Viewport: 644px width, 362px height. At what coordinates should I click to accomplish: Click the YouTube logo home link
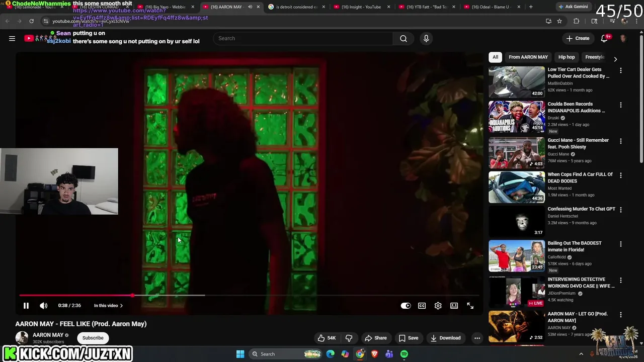(29, 38)
